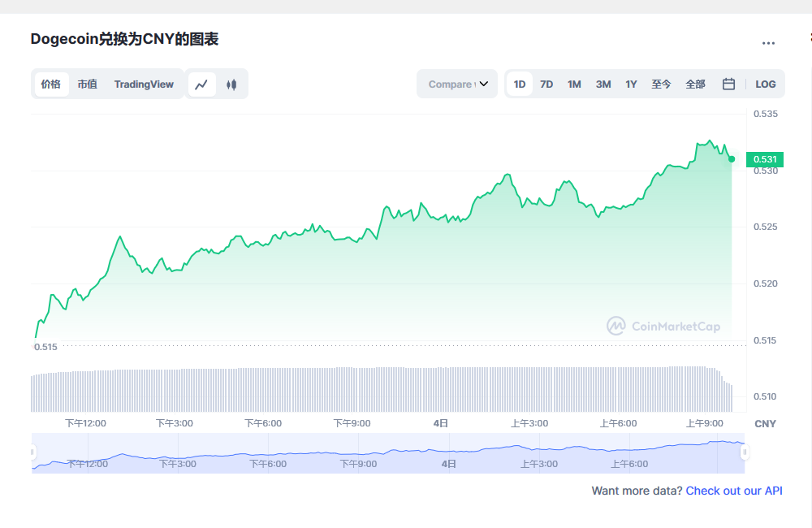Image resolution: width=812 pixels, height=528 pixels.
Task: Click the 下午6:00 main x-axis label
Action: [x=263, y=423]
